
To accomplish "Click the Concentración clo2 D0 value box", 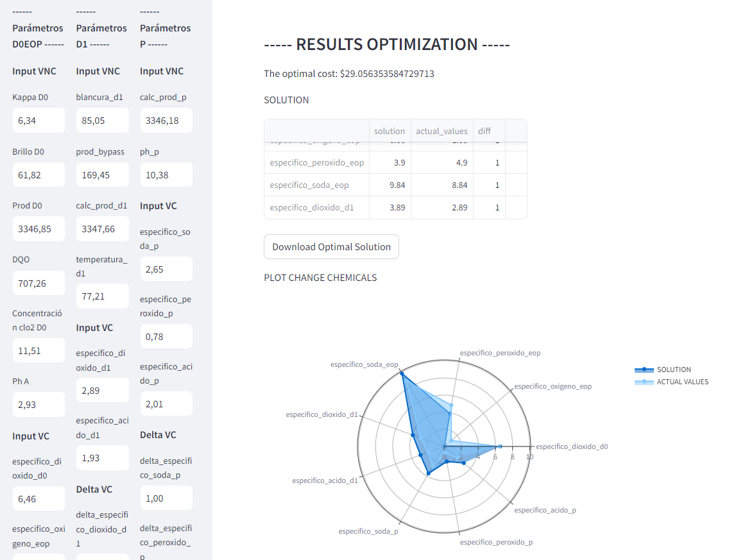I will [x=39, y=350].
